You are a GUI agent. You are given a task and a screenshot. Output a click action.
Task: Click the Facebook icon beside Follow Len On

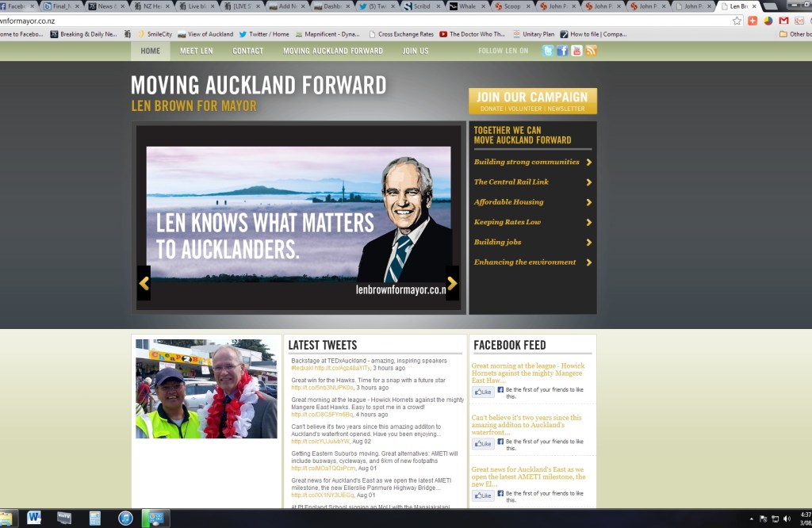coord(562,51)
